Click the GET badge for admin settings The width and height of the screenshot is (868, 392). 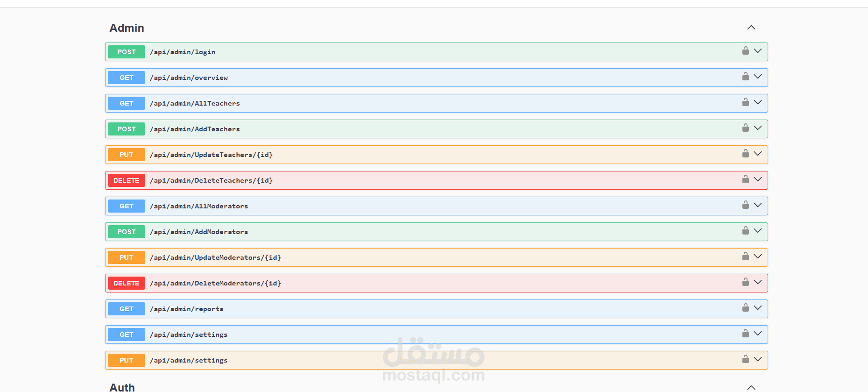[127, 335]
